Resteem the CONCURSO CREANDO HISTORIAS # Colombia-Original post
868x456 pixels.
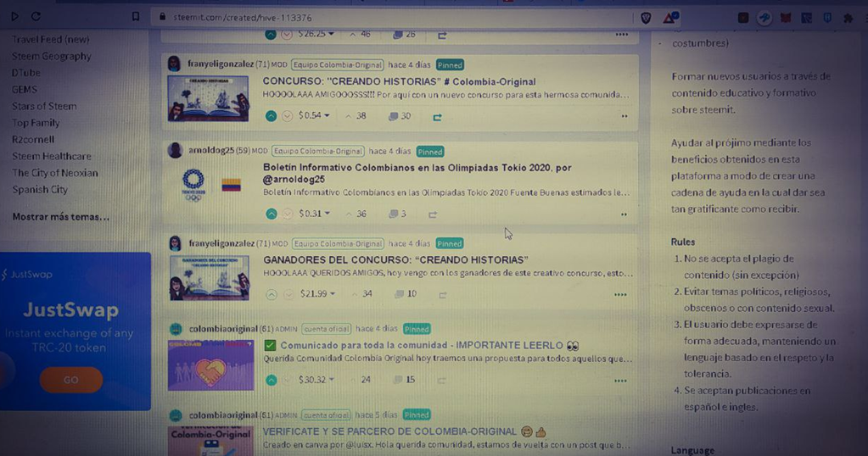point(437,117)
